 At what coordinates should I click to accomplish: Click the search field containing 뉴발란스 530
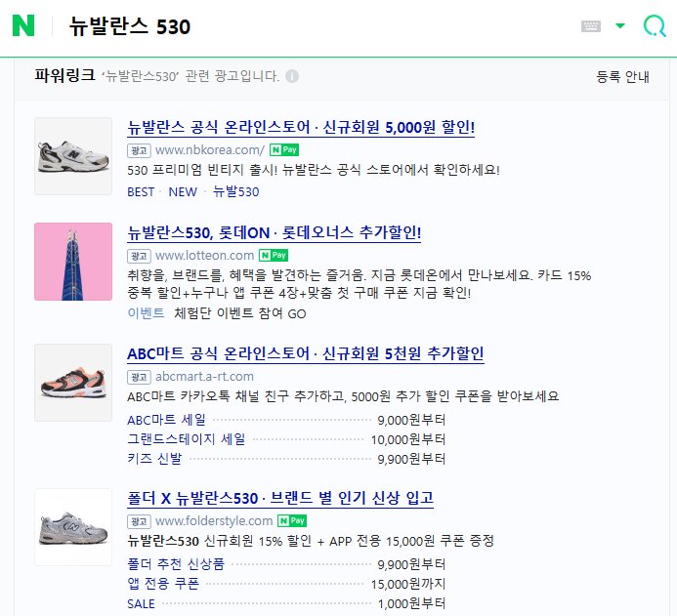[130, 26]
